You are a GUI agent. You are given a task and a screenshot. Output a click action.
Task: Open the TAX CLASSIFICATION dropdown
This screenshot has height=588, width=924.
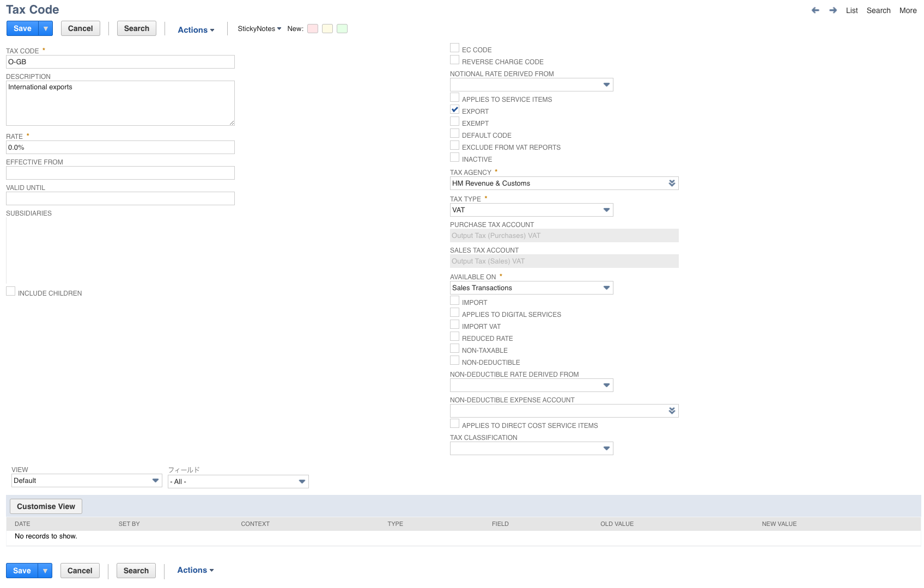coord(606,448)
